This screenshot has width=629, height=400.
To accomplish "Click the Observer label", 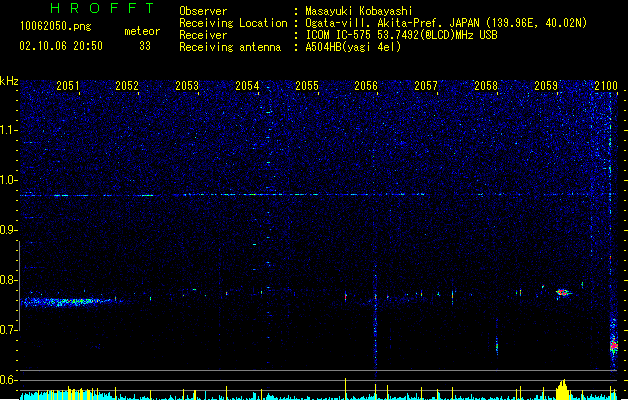I will tap(203, 11).
